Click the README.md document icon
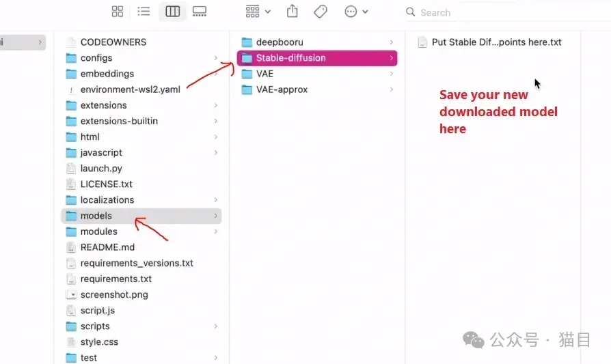Image resolution: width=611 pixels, height=364 pixels. click(x=71, y=247)
